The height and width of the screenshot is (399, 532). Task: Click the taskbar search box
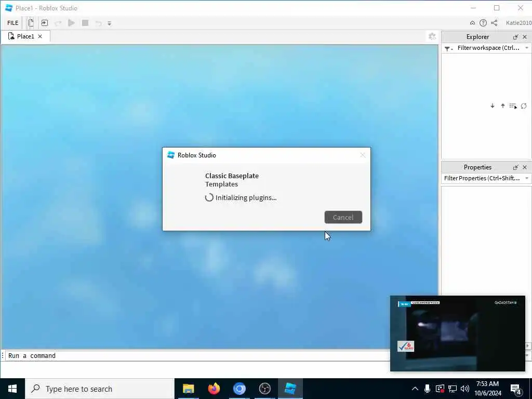(99, 389)
